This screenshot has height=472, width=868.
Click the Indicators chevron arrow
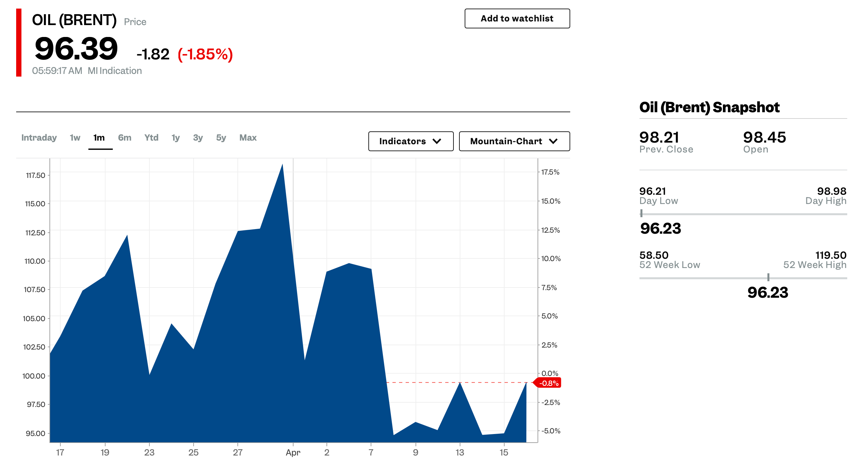tap(437, 141)
